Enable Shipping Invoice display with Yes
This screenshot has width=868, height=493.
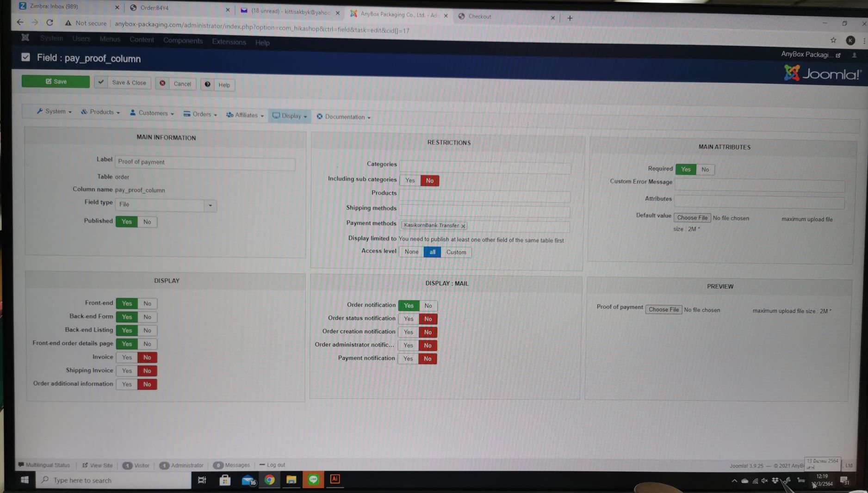127,371
